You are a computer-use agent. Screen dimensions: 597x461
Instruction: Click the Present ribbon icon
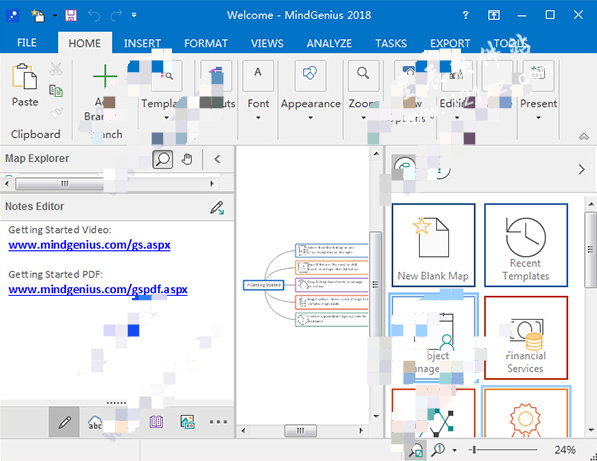pos(538,75)
